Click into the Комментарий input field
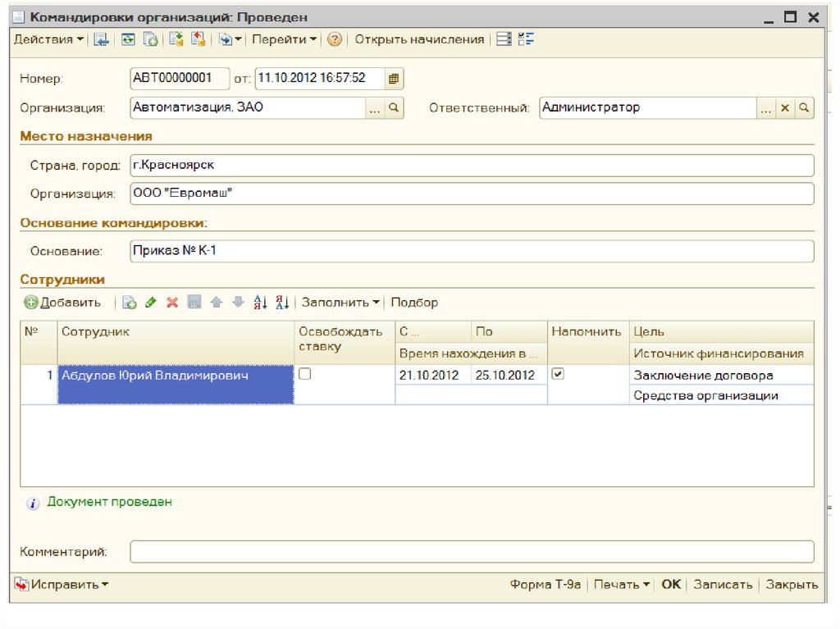840x629 pixels. coord(472,552)
